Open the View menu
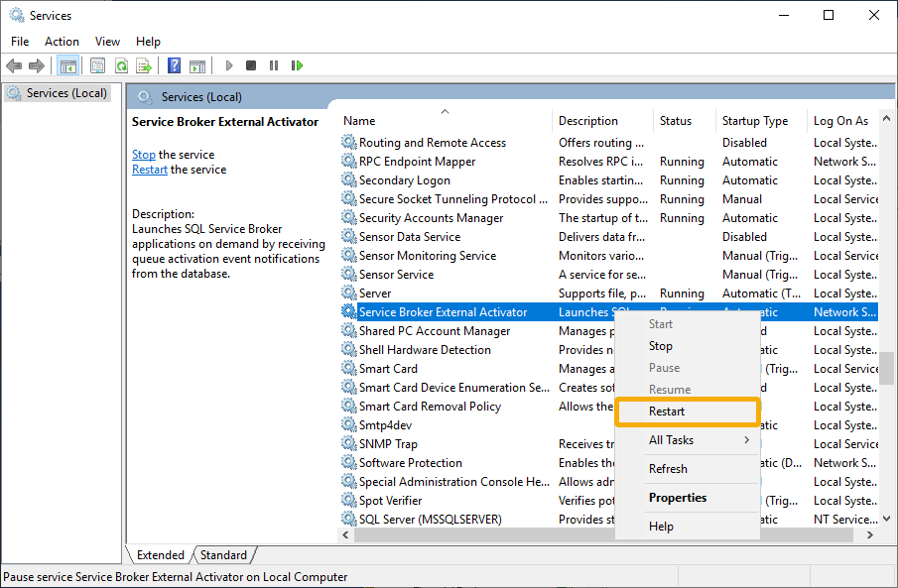 107,42
